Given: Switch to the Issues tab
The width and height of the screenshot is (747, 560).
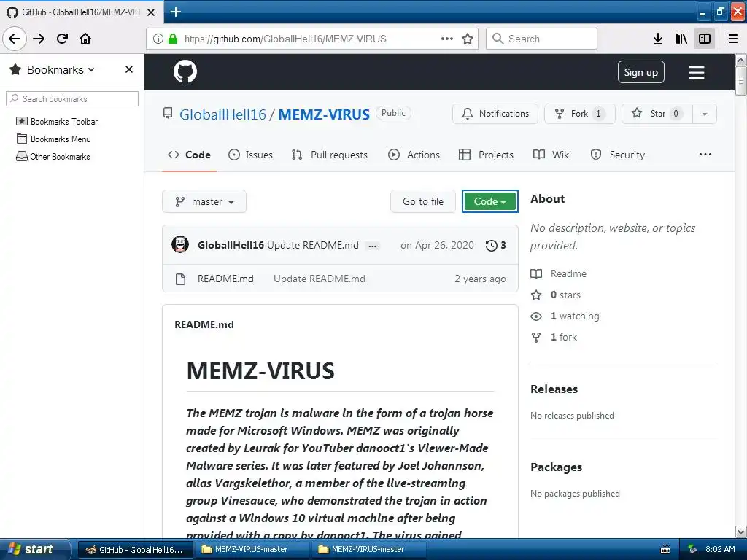Looking at the screenshot, I should pyautogui.click(x=251, y=155).
